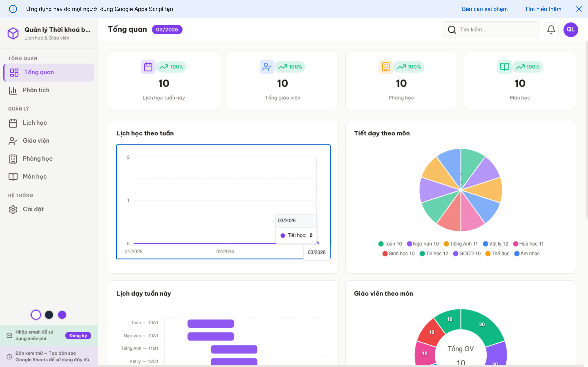Select the Lịch học calendar icon

[13, 123]
